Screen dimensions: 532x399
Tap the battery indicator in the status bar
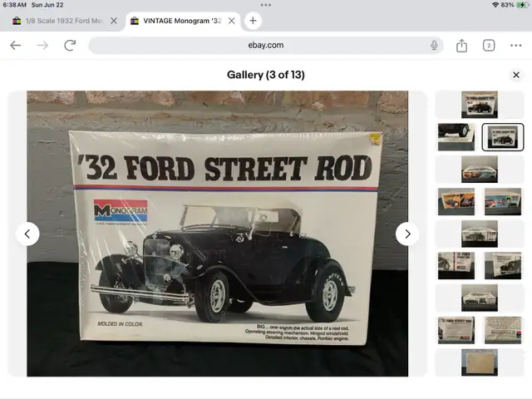(x=522, y=5)
